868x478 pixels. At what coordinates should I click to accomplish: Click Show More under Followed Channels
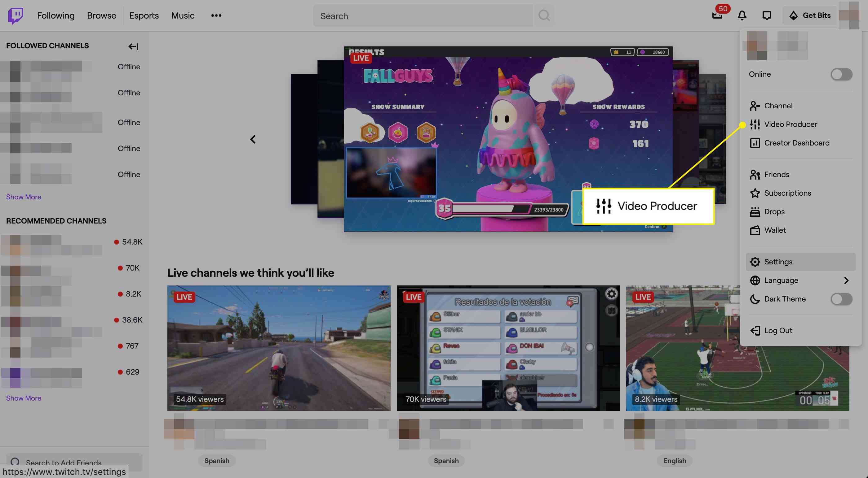(23, 197)
